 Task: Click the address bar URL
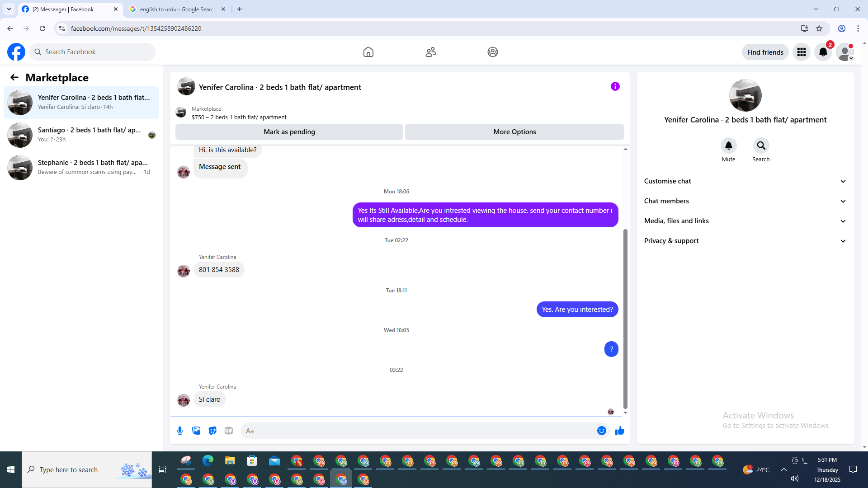point(136,28)
